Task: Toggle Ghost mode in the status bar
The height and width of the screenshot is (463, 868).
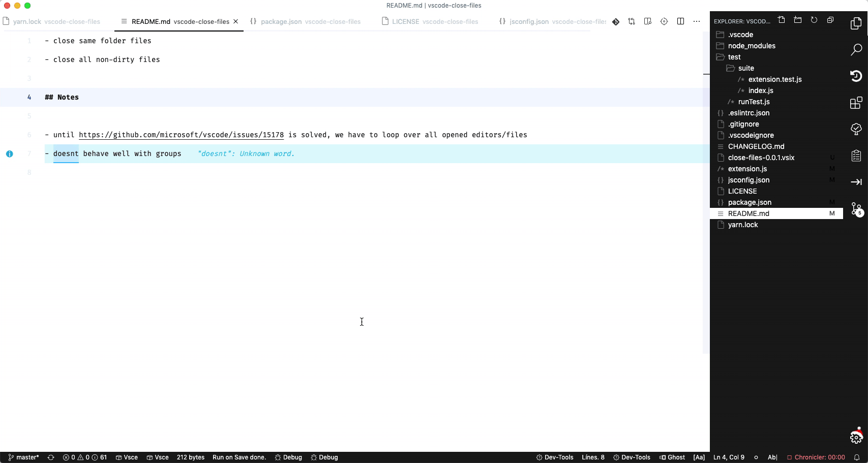Action: pyautogui.click(x=672, y=457)
